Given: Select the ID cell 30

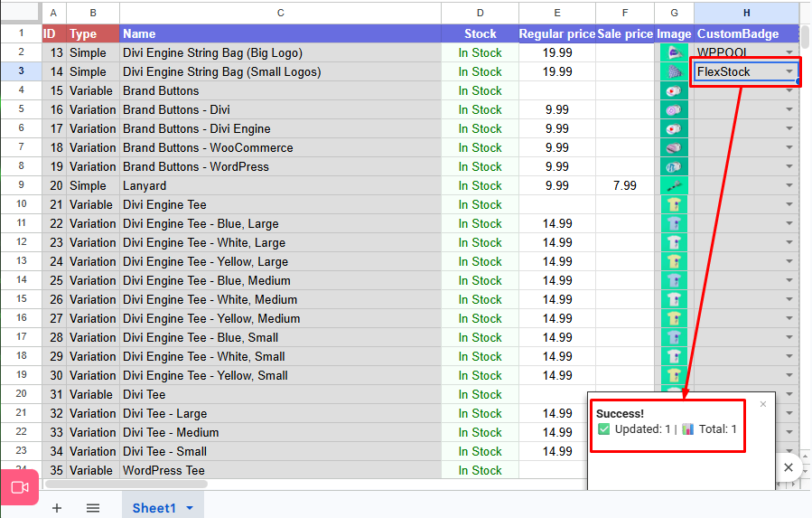Looking at the screenshot, I should 54,375.
